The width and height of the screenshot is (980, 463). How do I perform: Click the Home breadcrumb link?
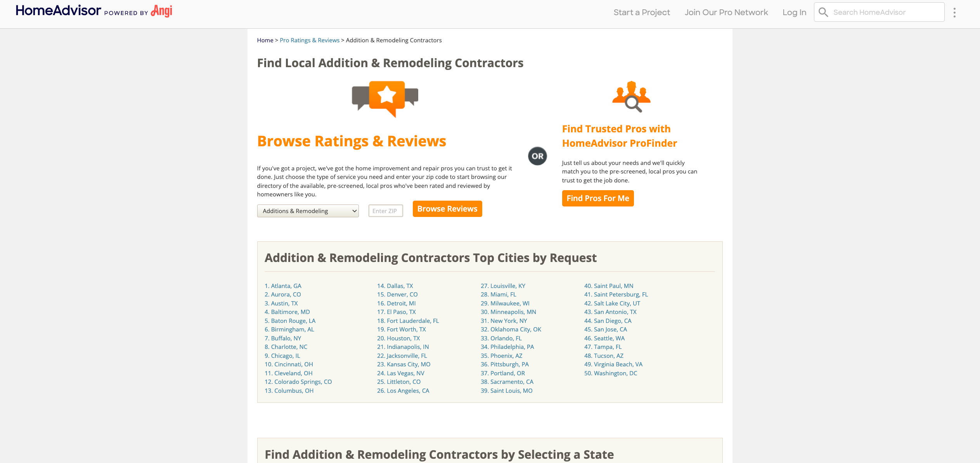point(265,40)
